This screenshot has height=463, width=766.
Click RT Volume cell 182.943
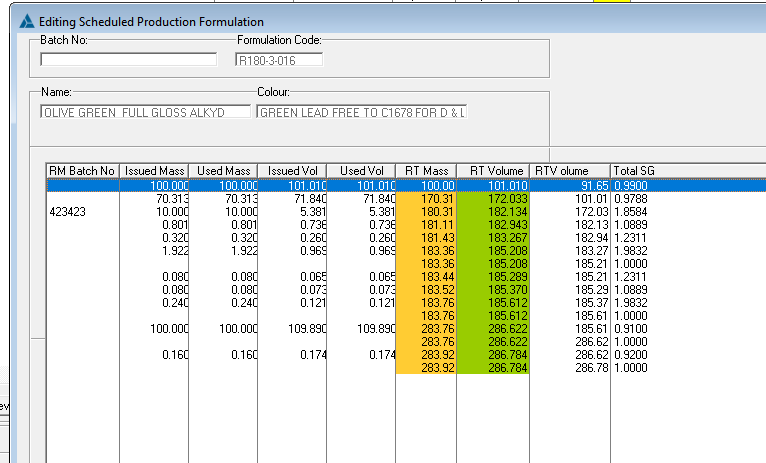click(x=493, y=225)
